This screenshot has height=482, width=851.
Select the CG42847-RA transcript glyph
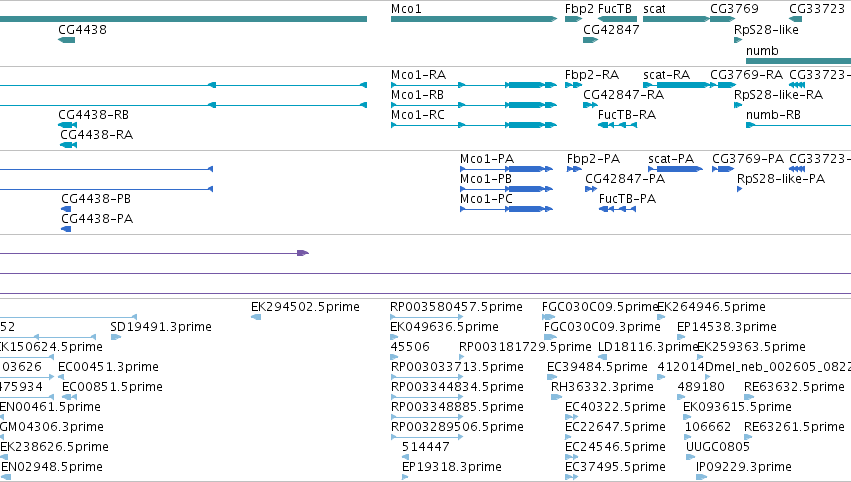(590, 105)
